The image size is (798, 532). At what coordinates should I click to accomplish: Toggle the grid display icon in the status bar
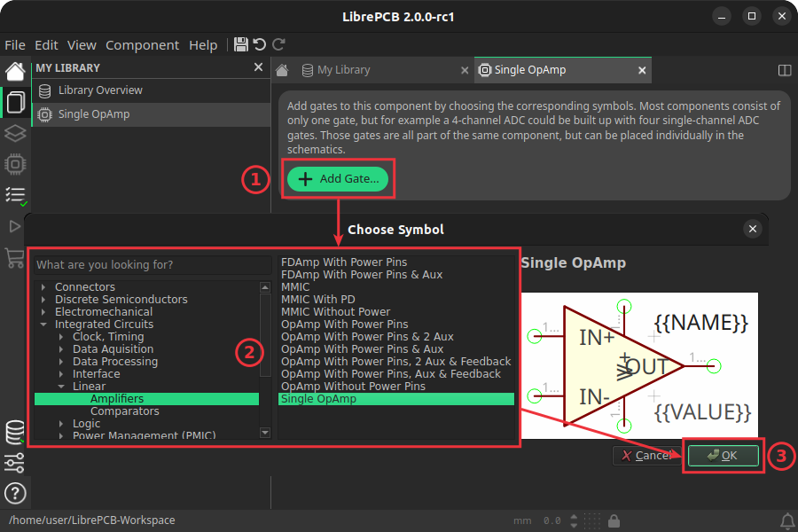[591, 520]
